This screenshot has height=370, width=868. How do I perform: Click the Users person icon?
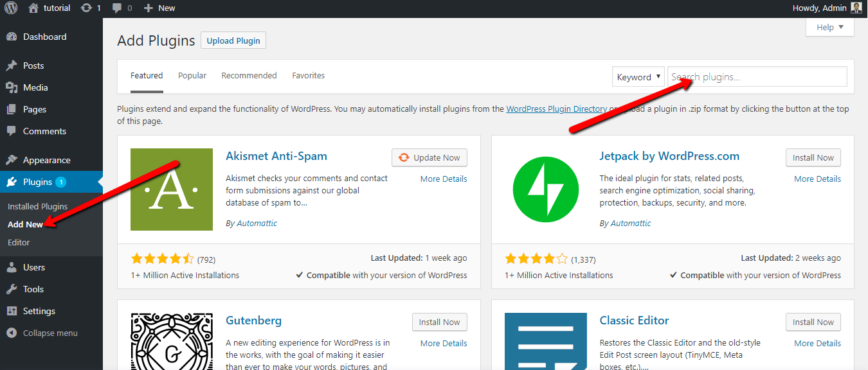(x=12, y=267)
